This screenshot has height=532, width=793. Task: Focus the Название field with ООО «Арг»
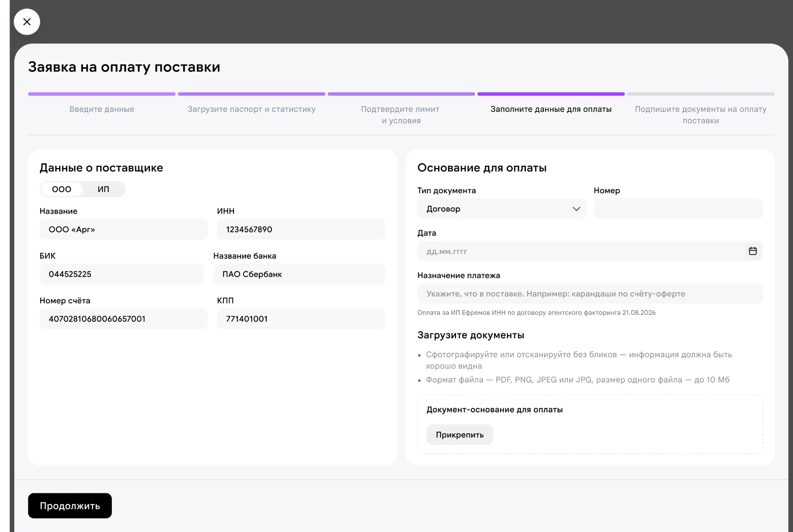click(124, 229)
